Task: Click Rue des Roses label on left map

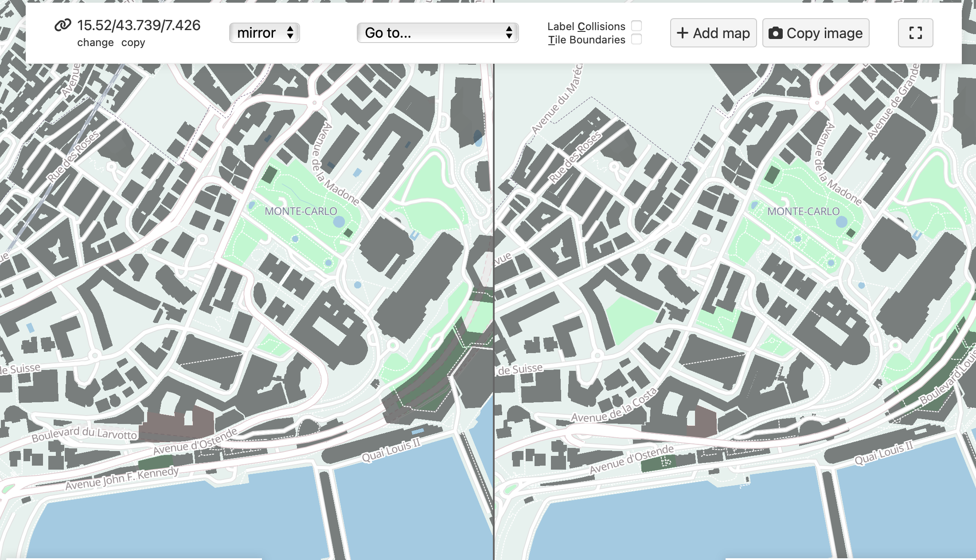Action: pos(73,157)
